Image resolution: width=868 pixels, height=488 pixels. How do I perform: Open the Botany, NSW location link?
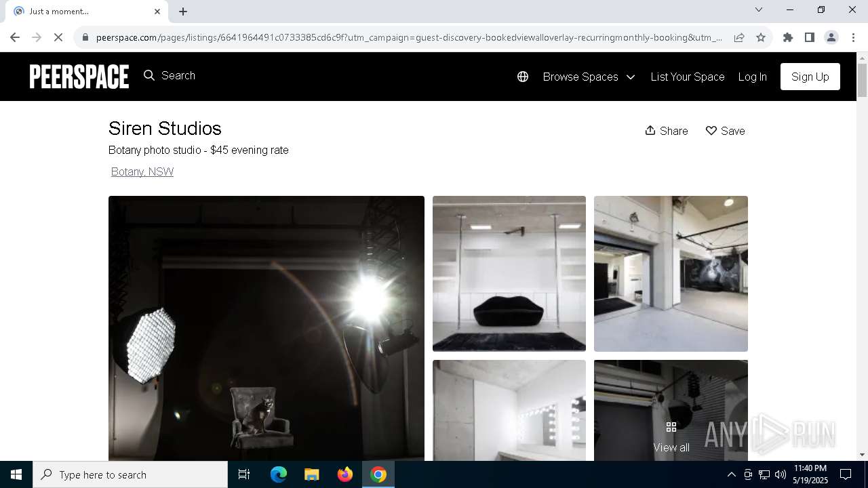(142, 171)
